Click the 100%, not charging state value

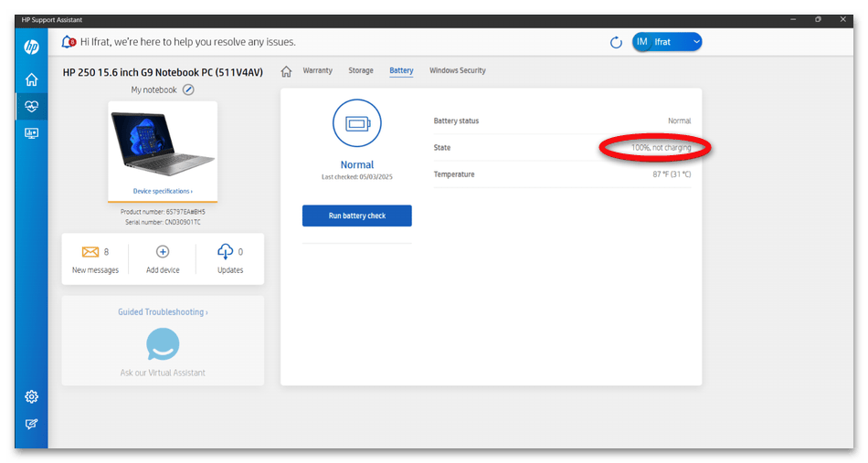[x=661, y=148]
